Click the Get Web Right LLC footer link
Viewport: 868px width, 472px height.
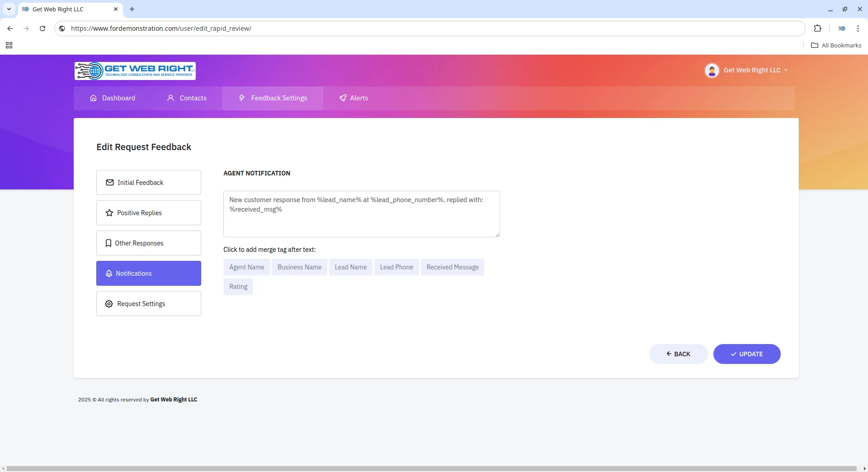tap(174, 400)
